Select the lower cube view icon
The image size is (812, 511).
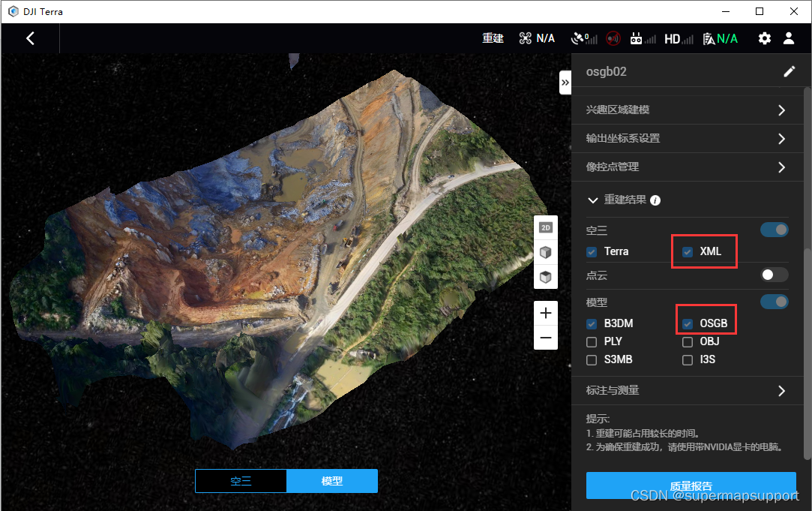(x=545, y=277)
